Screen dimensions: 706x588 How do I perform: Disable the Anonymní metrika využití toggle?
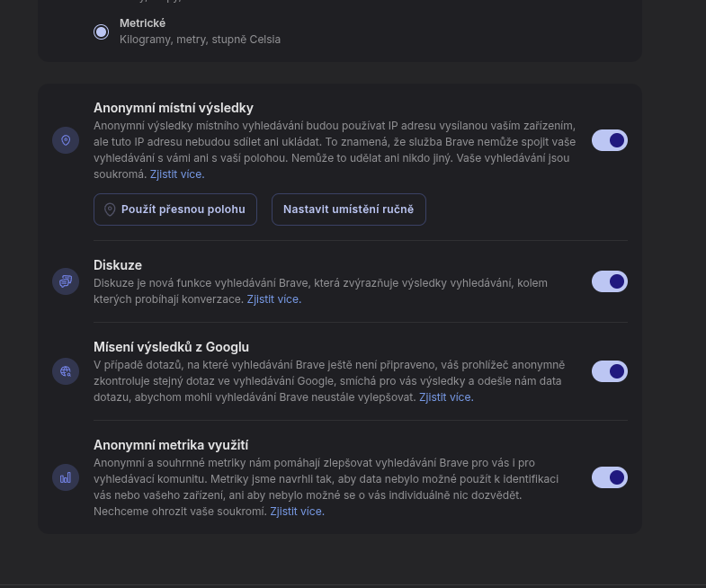click(609, 477)
